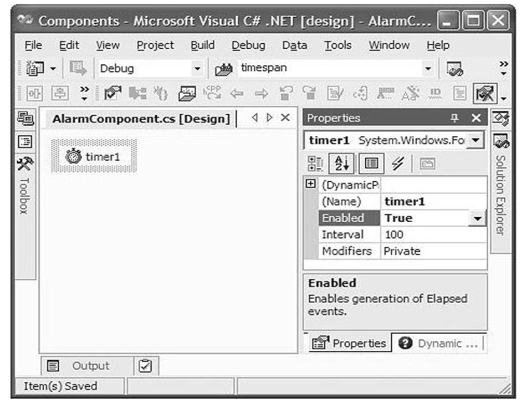The height and width of the screenshot is (399, 532).
Task: Click the left sidebar list window icon
Action: click(25, 141)
